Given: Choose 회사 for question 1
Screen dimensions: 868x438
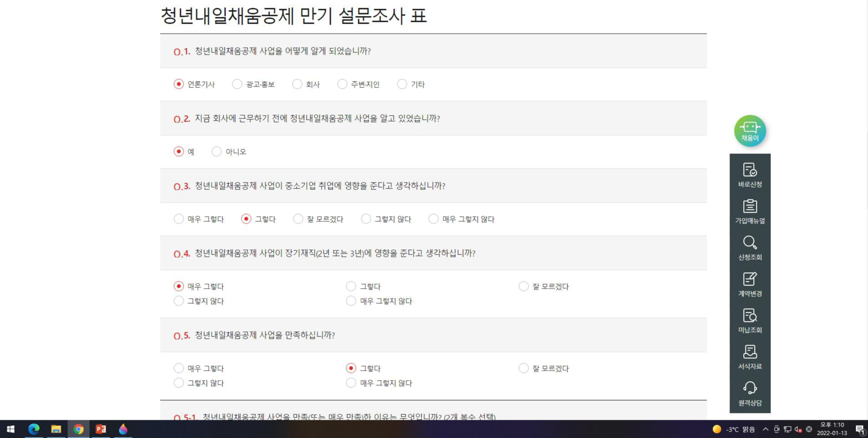Looking at the screenshot, I should [297, 84].
